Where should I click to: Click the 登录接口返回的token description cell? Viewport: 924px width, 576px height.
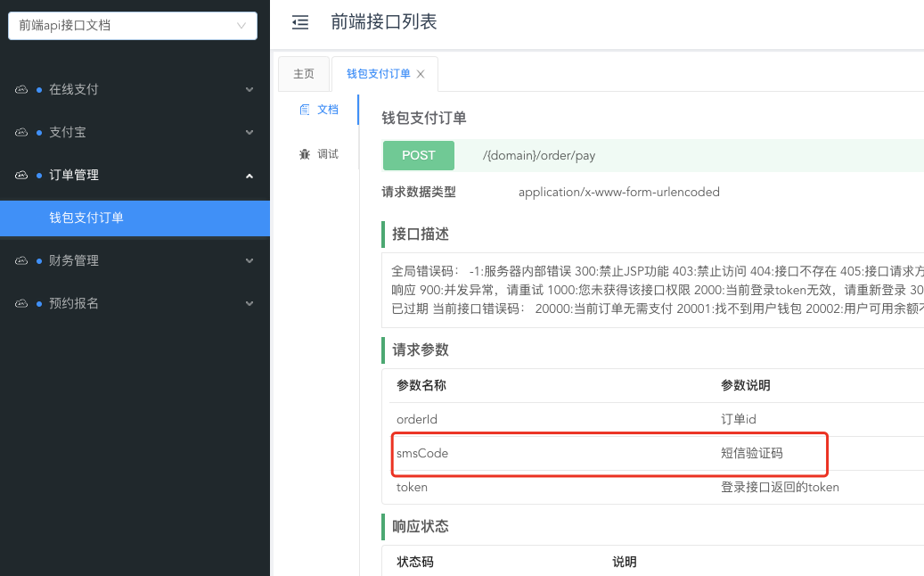click(x=781, y=488)
